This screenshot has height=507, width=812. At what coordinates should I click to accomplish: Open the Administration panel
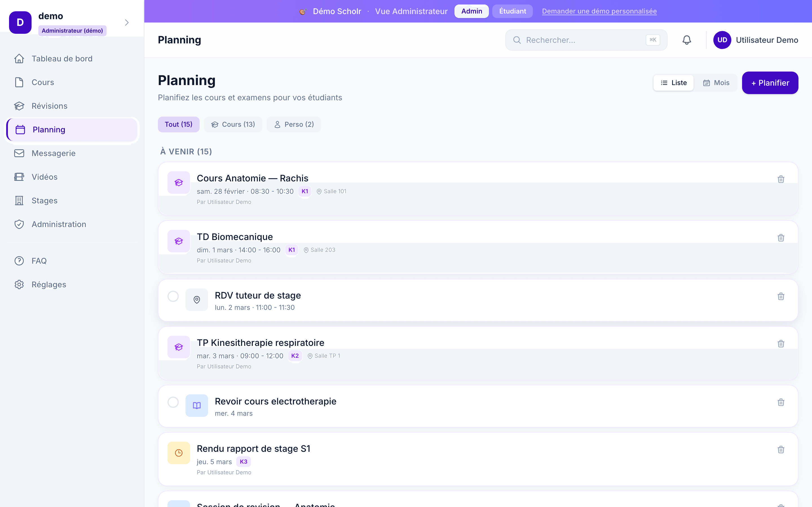59,224
